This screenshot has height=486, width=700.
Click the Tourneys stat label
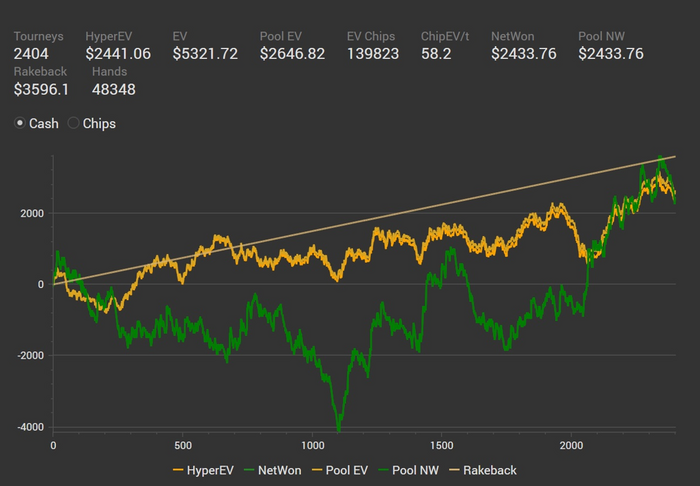pyautogui.click(x=38, y=37)
